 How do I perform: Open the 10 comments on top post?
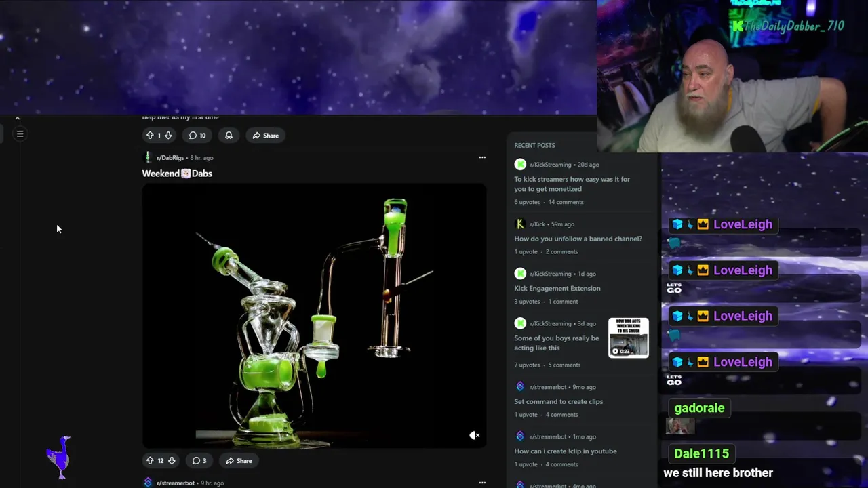[197, 136]
